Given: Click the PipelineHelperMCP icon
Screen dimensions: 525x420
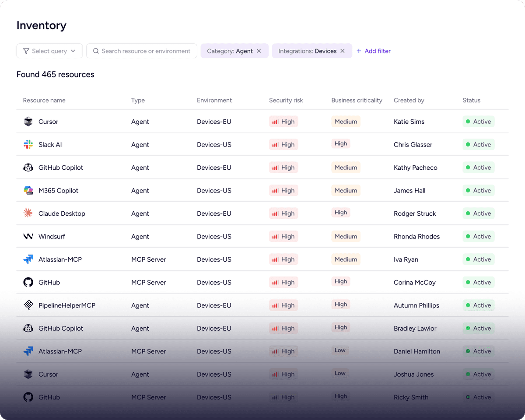Looking at the screenshot, I should click(28, 305).
